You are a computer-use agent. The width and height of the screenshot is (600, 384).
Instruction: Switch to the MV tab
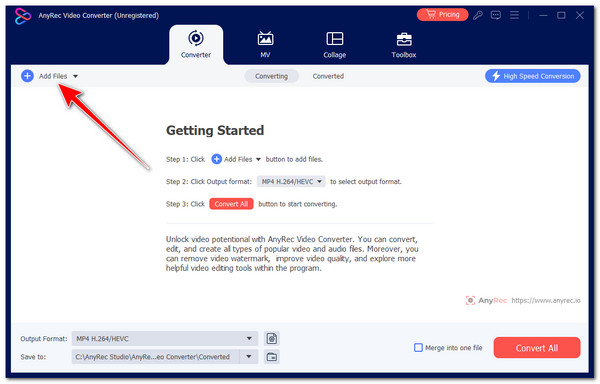click(265, 44)
